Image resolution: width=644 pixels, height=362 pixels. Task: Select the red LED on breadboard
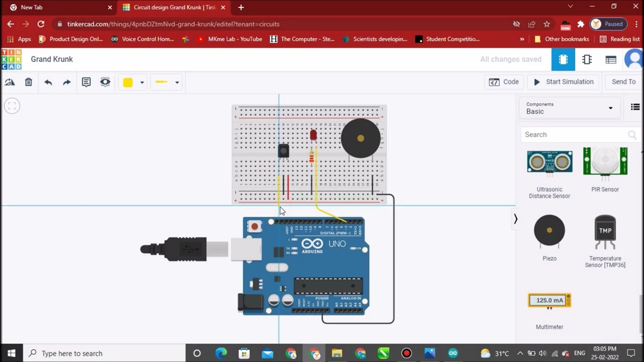click(x=313, y=135)
